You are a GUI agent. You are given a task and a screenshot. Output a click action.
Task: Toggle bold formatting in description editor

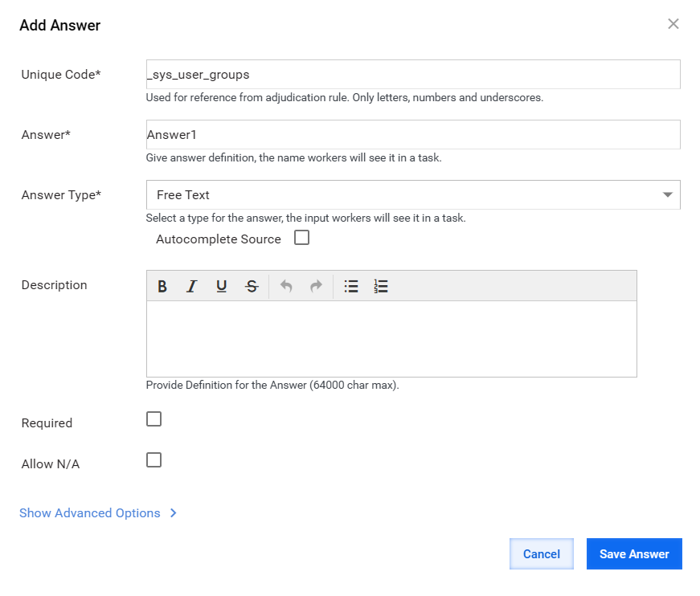(x=162, y=286)
